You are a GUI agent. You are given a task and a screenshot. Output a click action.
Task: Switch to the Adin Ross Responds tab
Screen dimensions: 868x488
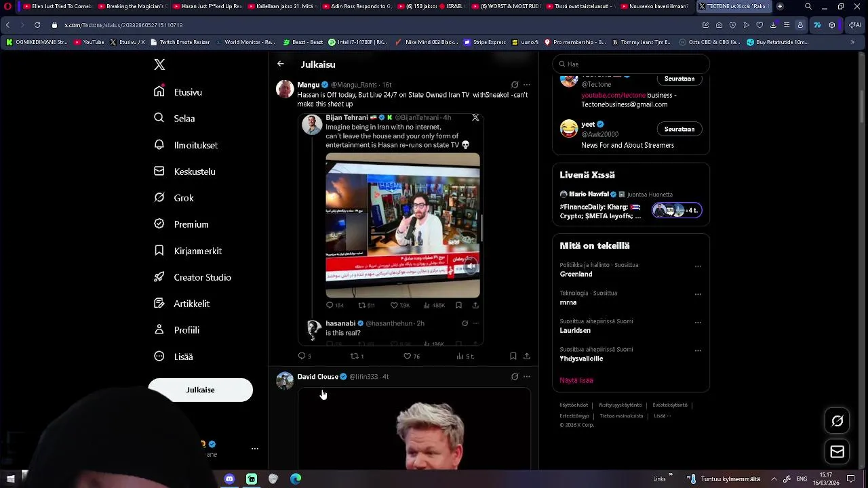point(356,6)
